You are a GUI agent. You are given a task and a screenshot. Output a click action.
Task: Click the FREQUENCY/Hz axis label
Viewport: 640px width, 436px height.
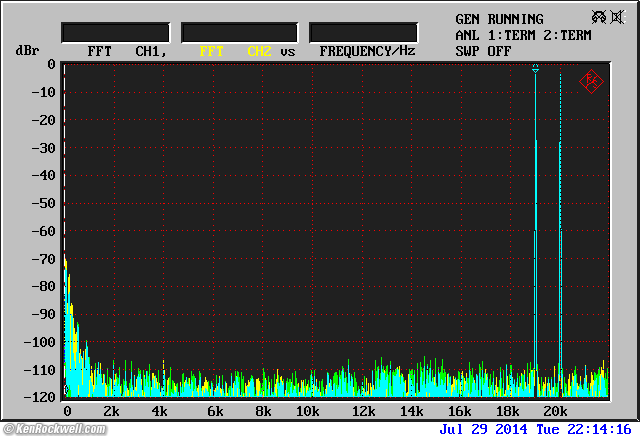click(x=367, y=51)
